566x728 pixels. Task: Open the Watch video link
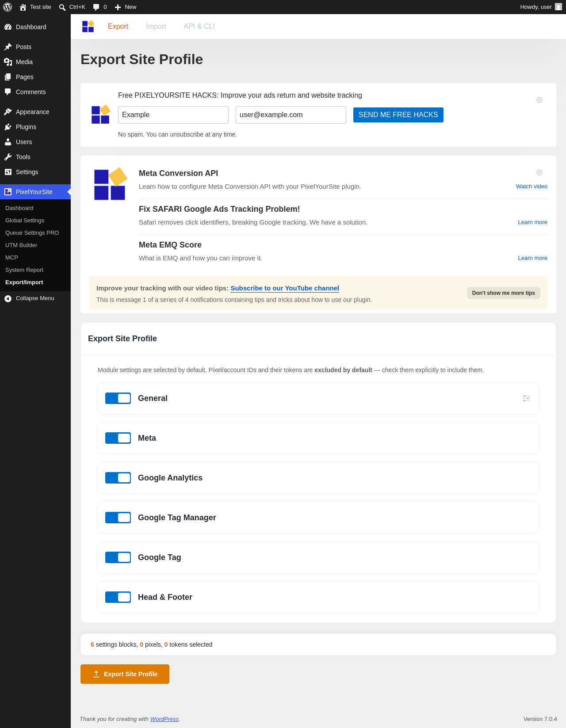[x=532, y=187]
